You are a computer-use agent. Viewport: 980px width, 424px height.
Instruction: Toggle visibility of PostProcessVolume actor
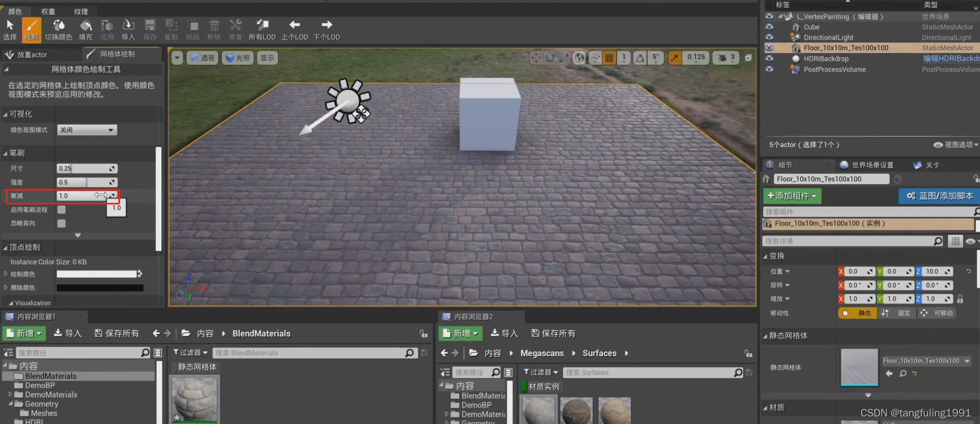point(769,69)
